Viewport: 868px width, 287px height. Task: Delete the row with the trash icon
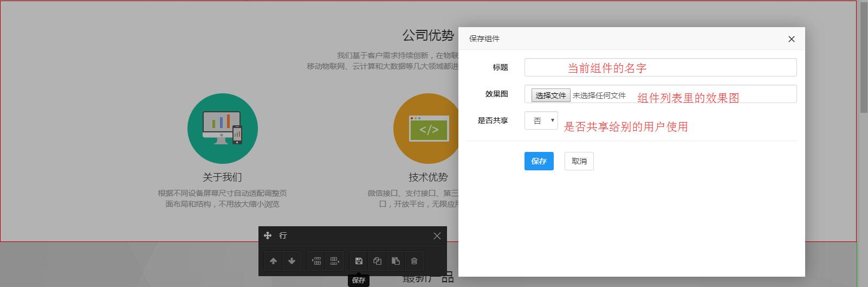pos(414,261)
